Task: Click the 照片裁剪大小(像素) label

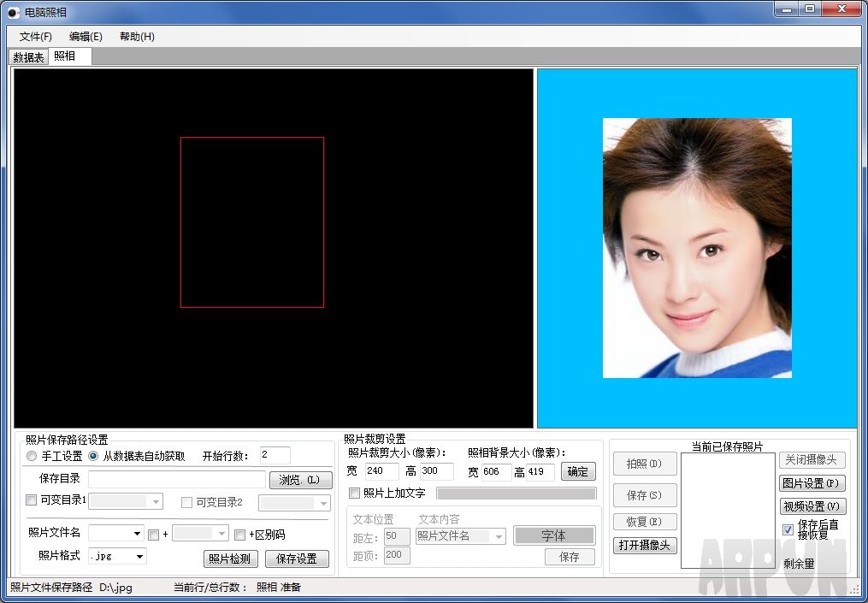Action: [397, 452]
